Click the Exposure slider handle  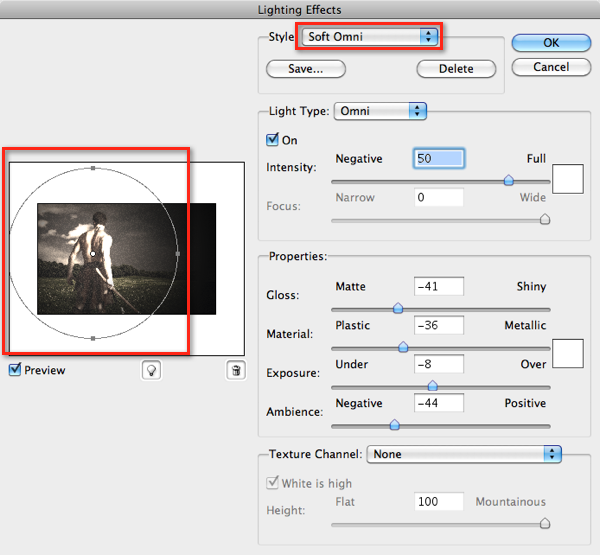(x=433, y=385)
